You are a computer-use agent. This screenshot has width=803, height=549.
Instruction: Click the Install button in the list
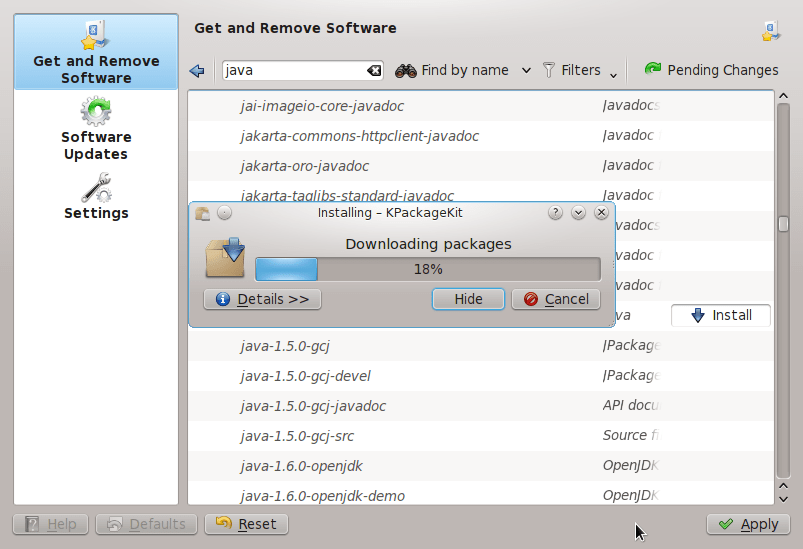click(721, 315)
